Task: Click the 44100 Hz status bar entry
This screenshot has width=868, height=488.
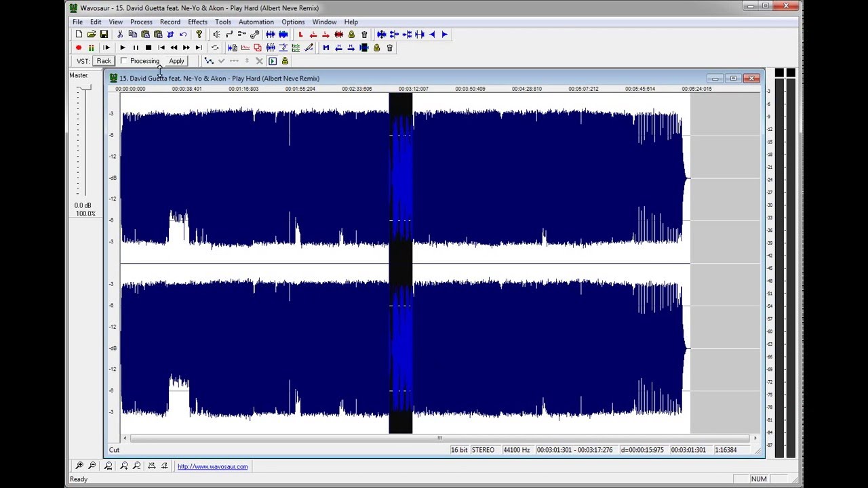Action: point(516,450)
